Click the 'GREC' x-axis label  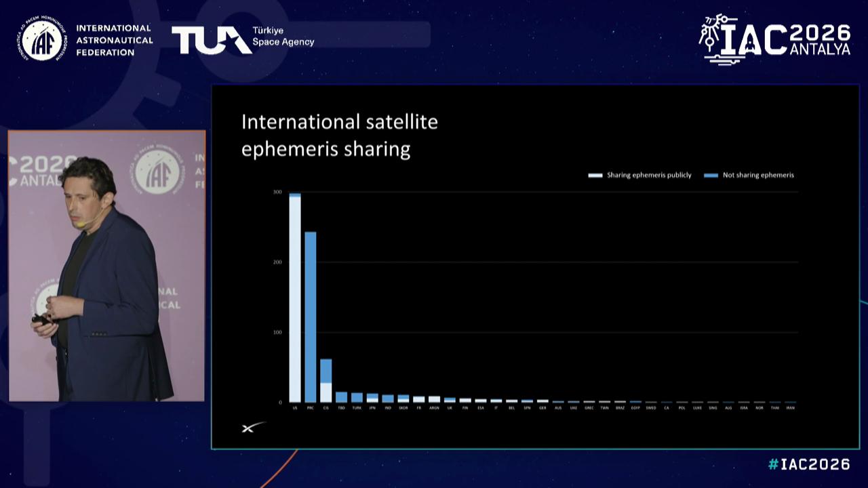[x=589, y=408]
